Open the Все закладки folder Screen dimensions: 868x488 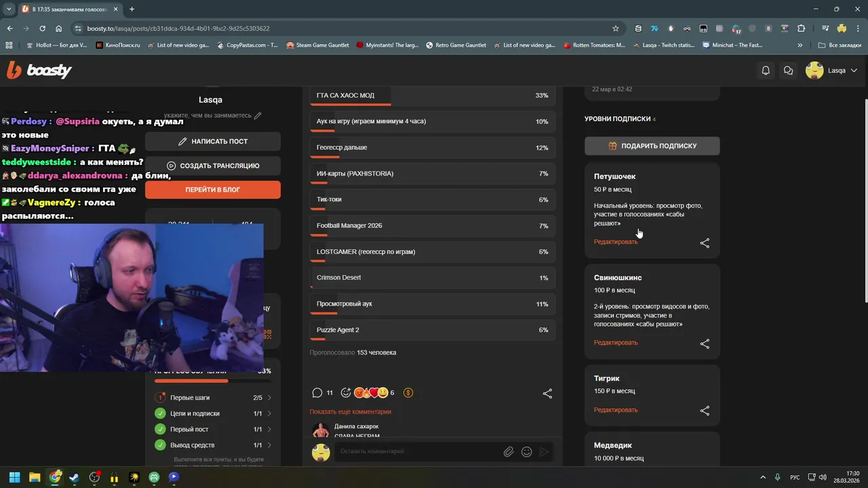[x=840, y=45]
